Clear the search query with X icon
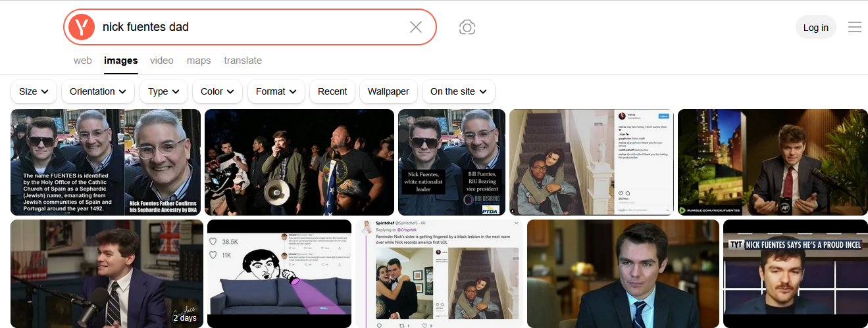The height and width of the screenshot is (328, 868). pos(416,27)
